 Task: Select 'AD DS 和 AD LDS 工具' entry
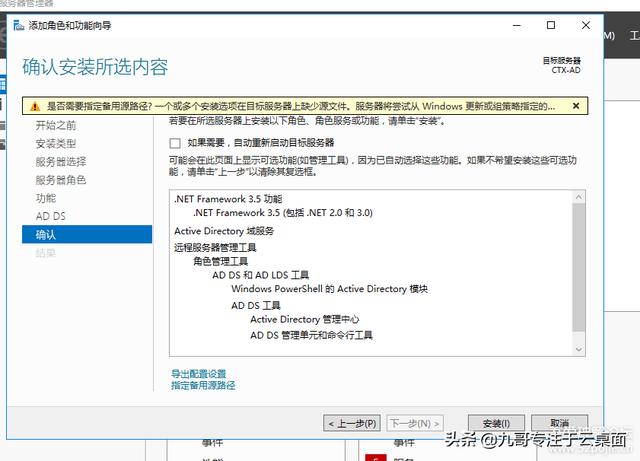coord(260,275)
